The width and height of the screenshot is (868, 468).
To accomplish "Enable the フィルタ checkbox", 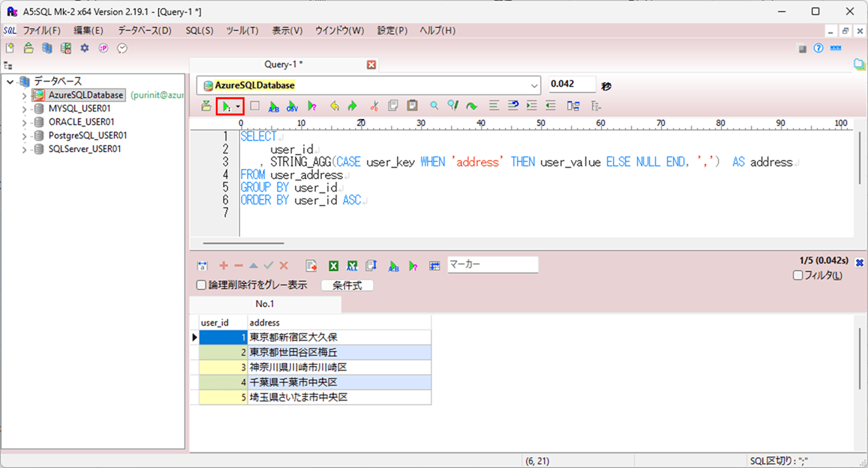I will point(798,276).
